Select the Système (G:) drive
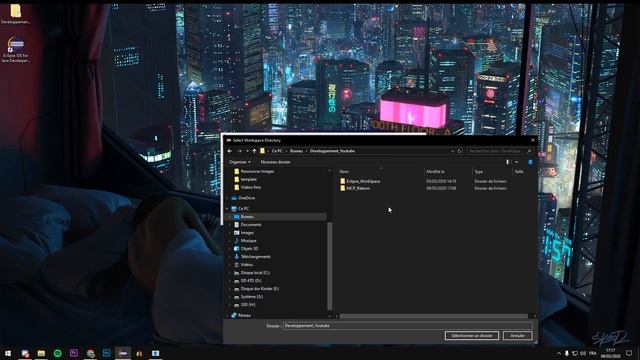The height and width of the screenshot is (360, 640). [249, 297]
